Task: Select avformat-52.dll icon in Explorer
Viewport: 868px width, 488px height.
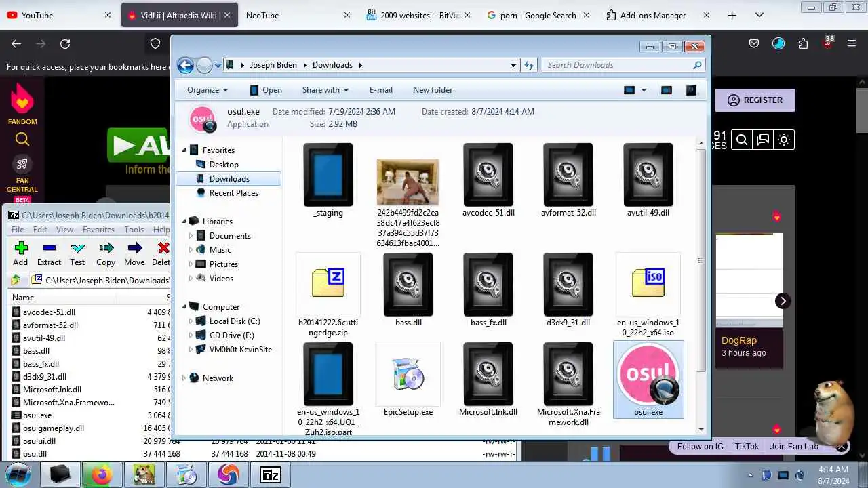Action: coord(568,175)
